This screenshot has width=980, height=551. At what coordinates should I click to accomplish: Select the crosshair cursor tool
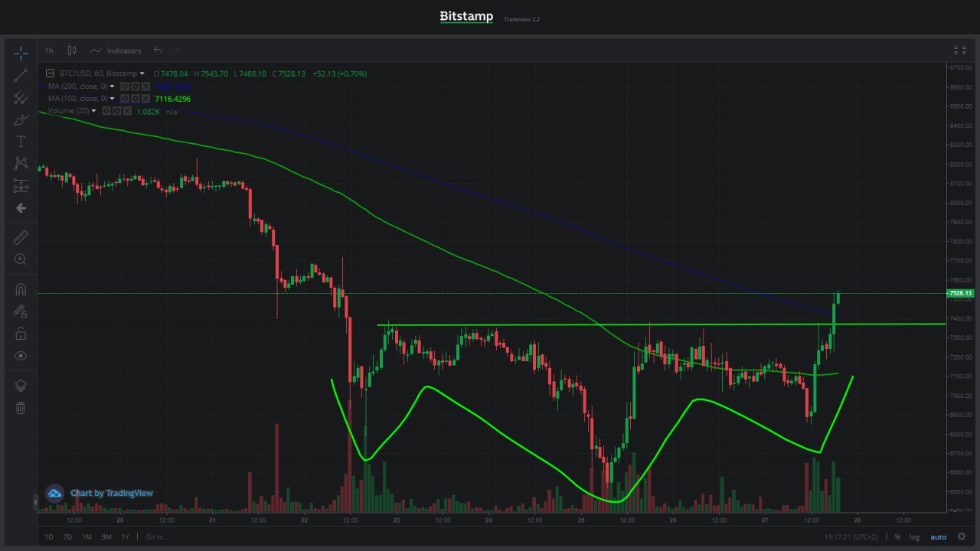[21, 53]
